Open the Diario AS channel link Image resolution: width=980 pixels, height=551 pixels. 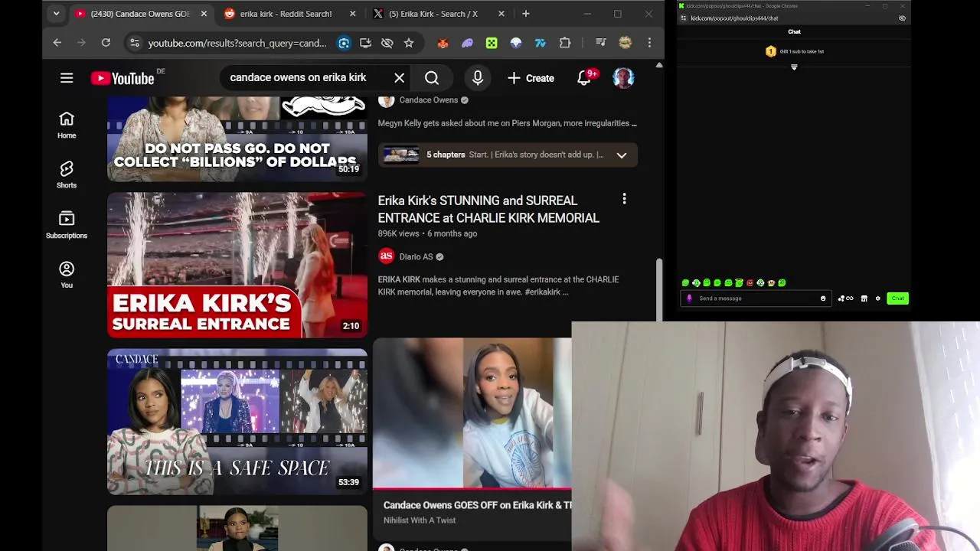tap(416, 256)
